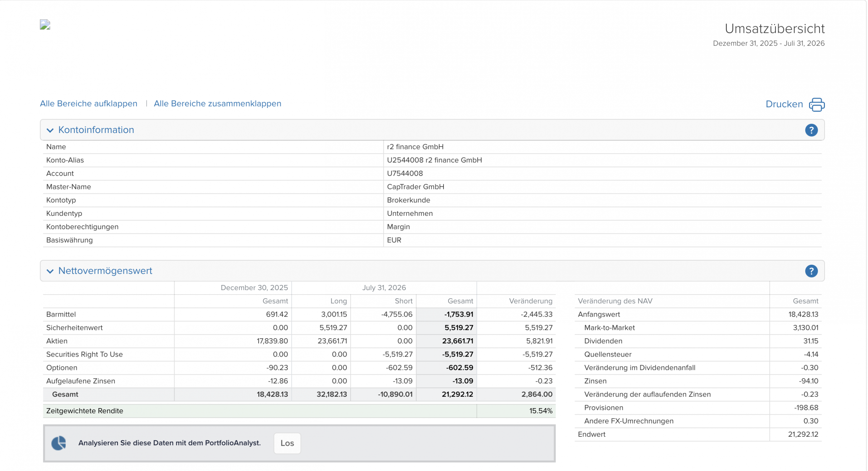Image resolution: width=868 pixels, height=471 pixels.
Task: Click Gesamt short total '-10,890.01'
Action: (395, 394)
